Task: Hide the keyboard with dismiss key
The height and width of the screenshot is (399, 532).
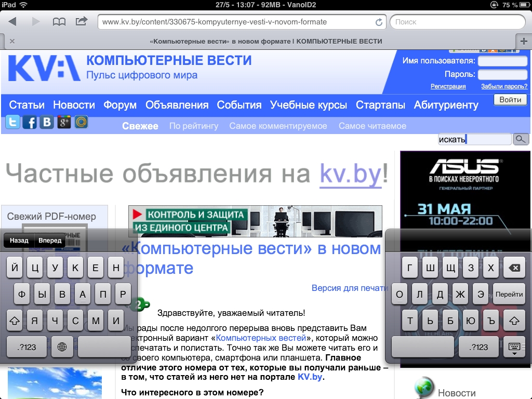Action: click(514, 347)
